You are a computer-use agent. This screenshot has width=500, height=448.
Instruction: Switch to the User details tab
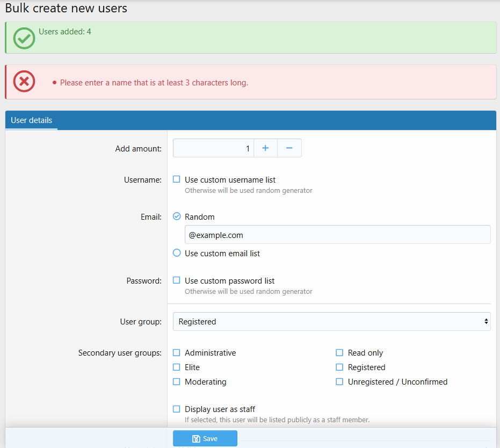32,120
